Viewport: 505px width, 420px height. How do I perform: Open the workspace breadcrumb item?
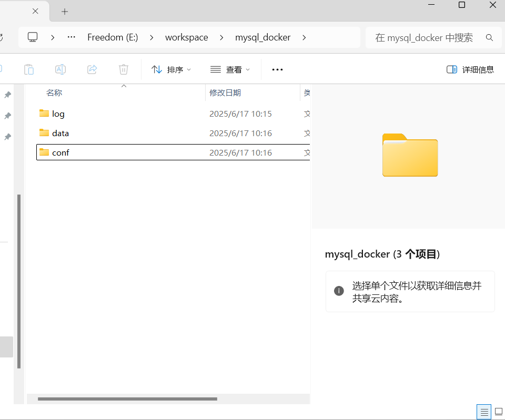[186, 37]
